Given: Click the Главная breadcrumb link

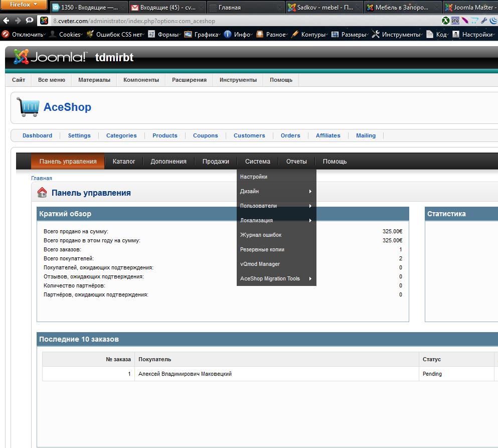Looking at the screenshot, I should pos(42,178).
